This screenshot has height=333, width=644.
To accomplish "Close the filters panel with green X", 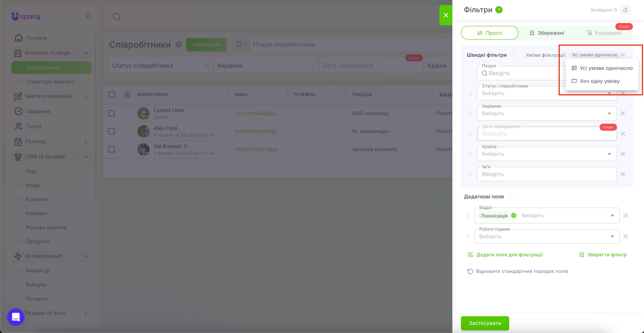I will point(446,15).
